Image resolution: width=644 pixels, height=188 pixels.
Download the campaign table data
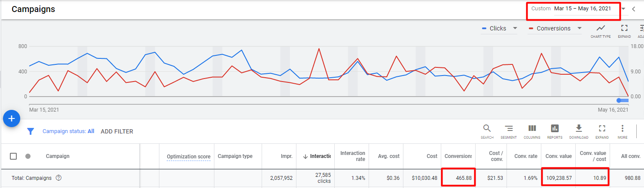tap(579, 131)
